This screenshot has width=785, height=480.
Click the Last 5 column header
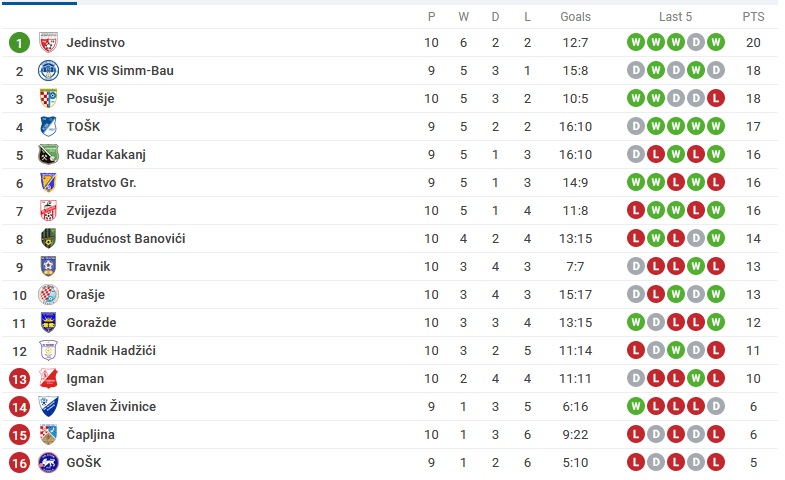tap(675, 17)
